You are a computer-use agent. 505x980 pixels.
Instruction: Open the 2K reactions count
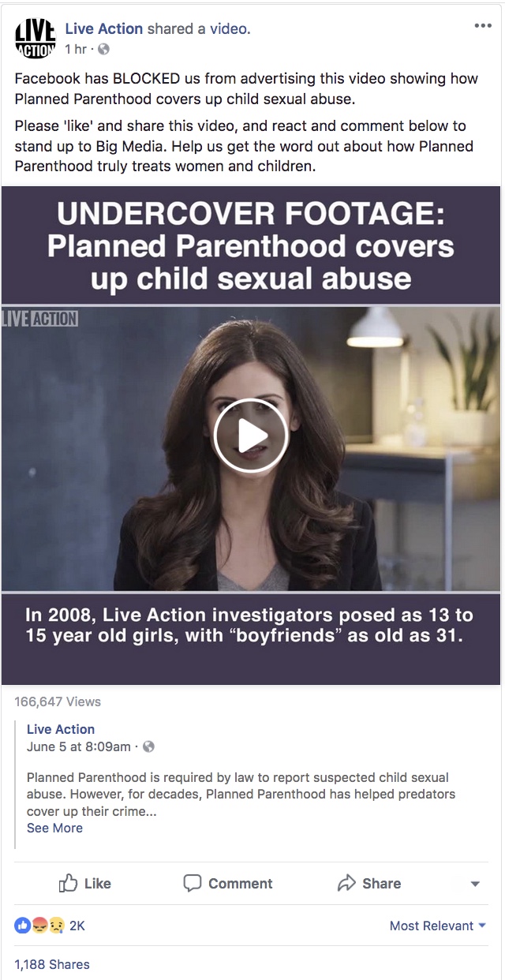(x=77, y=926)
